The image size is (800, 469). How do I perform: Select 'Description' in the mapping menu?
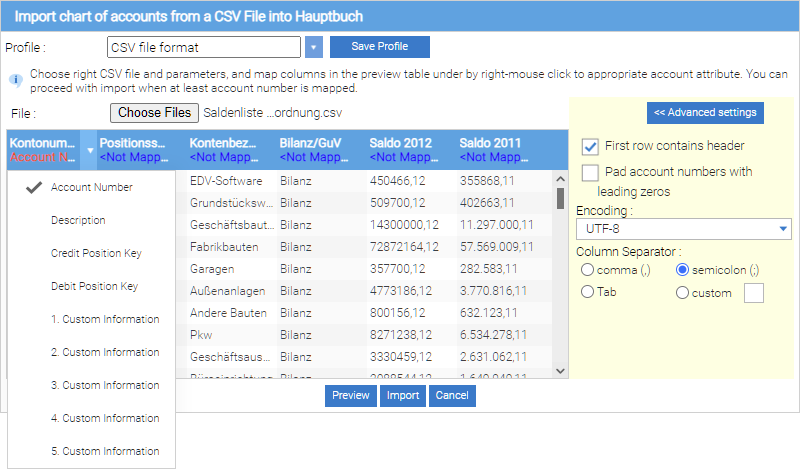pos(78,220)
